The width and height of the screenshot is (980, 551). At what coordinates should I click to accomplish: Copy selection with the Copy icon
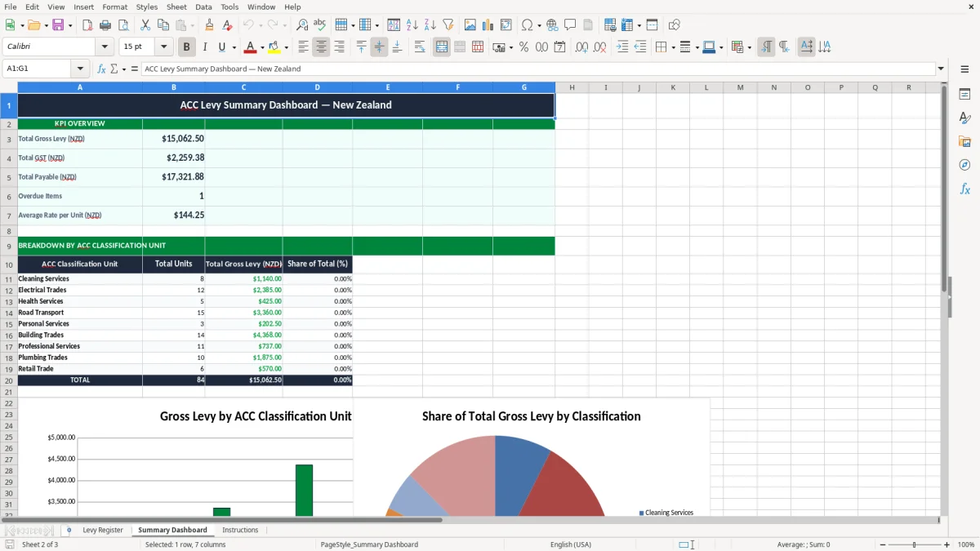(163, 25)
